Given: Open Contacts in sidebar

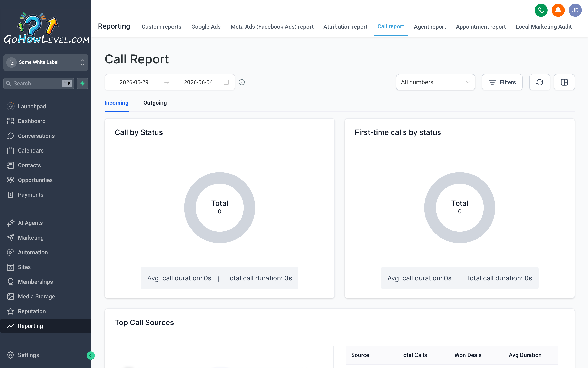Looking at the screenshot, I should coord(46,165).
